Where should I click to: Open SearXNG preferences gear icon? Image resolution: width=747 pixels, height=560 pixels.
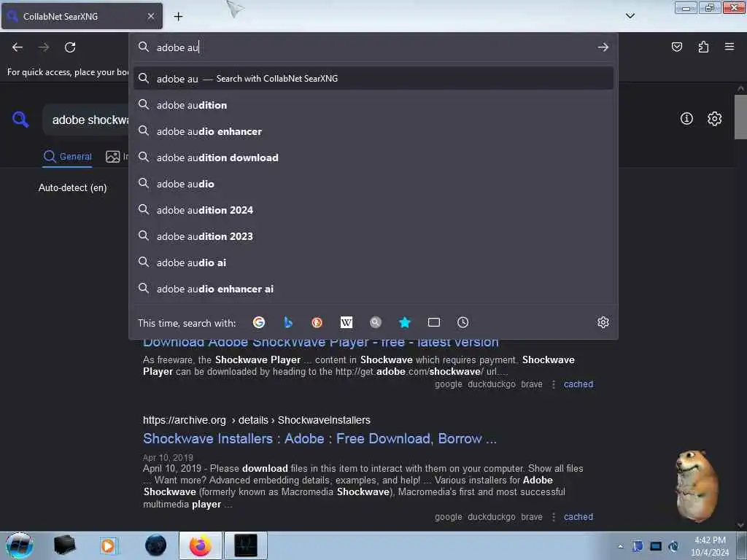tap(714, 119)
